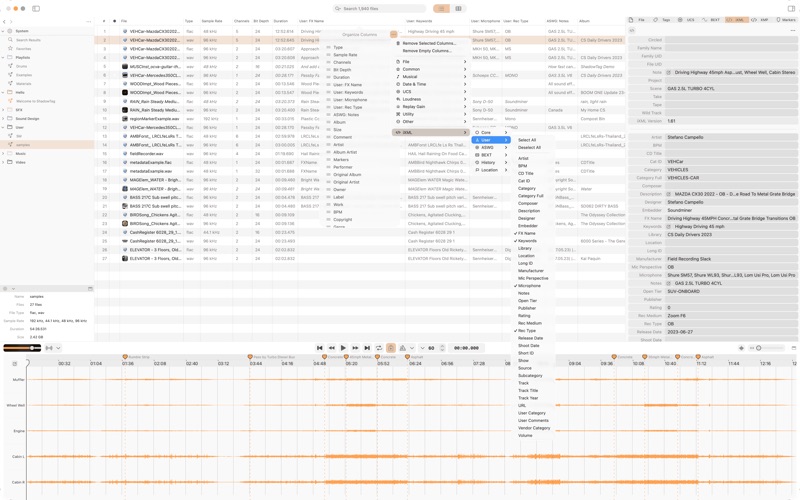This screenshot has height=500, width=800.
Task: Expand the Loudness columns submenu
Action: (x=431, y=99)
